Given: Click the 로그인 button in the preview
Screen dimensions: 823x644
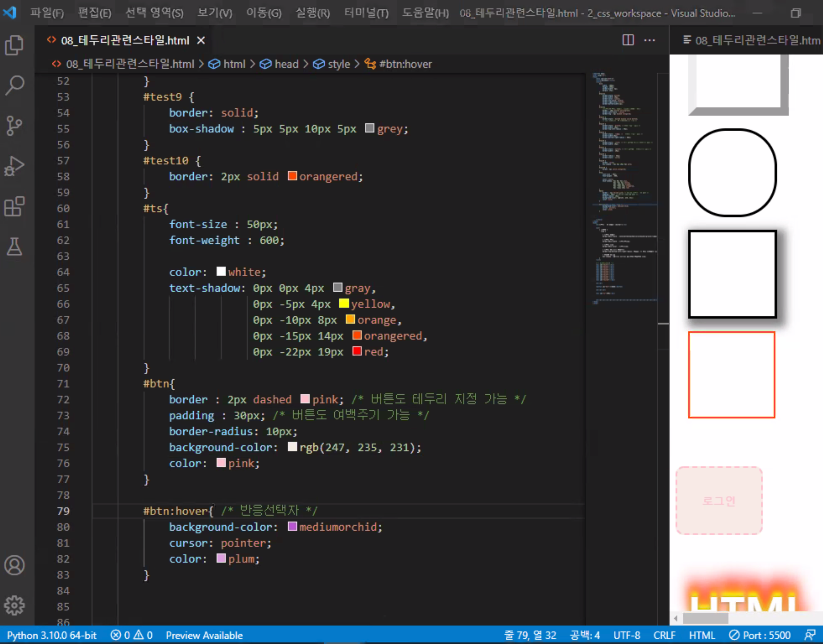Looking at the screenshot, I should click(718, 501).
